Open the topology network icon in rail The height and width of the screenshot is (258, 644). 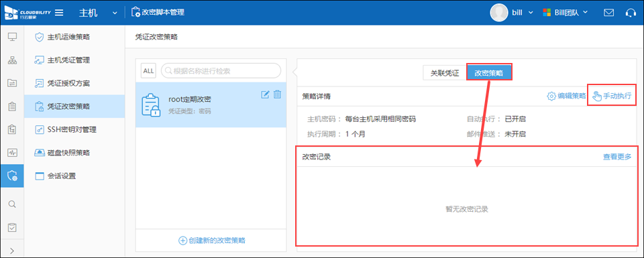(12, 60)
